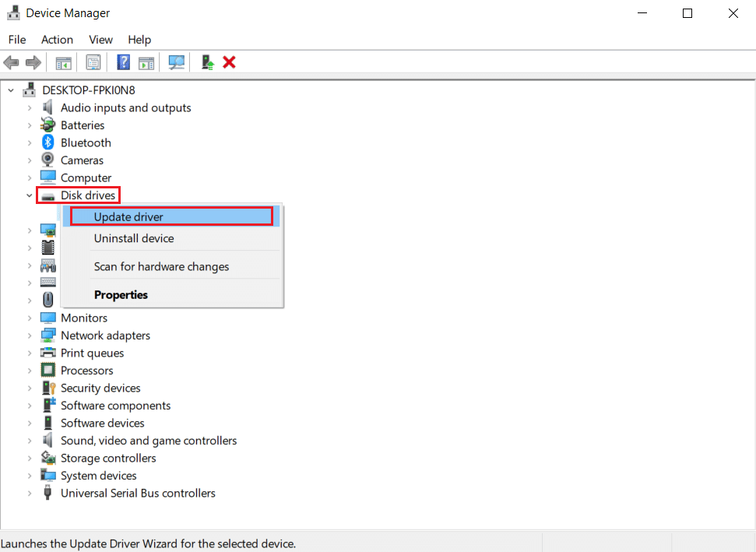
Task: Click the Processors chip icon
Action: 47,371
